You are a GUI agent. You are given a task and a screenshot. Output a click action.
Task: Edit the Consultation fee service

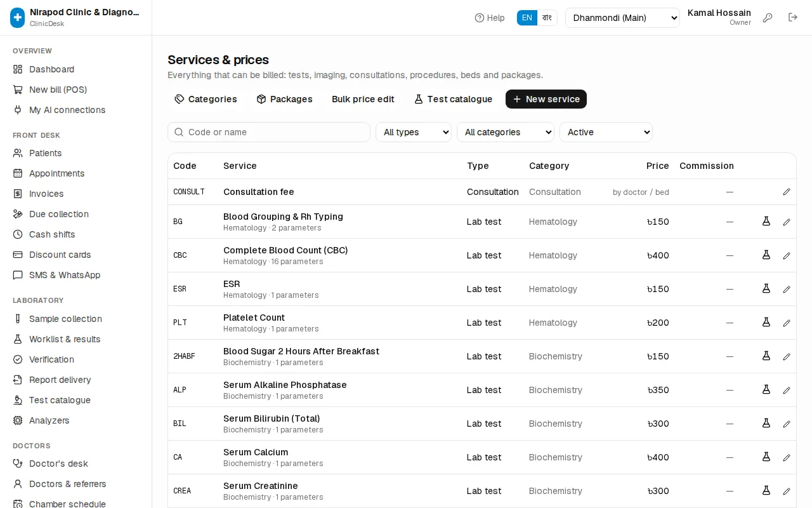787,192
